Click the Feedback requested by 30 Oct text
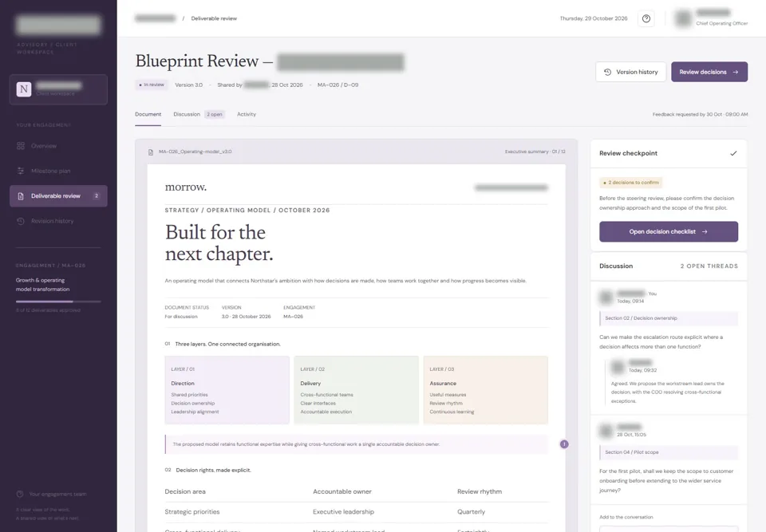Image resolution: width=766 pixels, height=532 pixels. pos(700,114)
